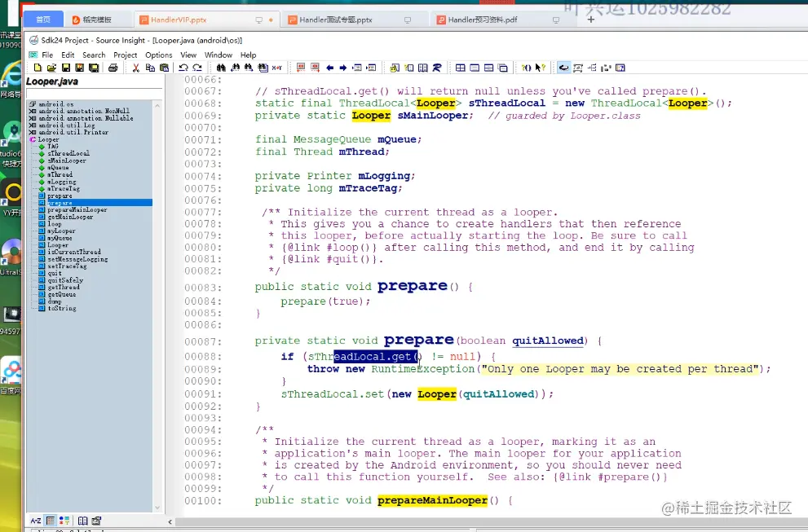This screenshot has height=532, width=808.
Task: Click prepareMainLooper in code line 100
Action: [432, 500]
